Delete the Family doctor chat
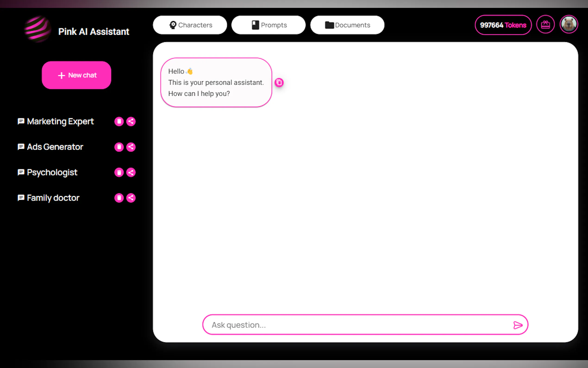 [119, 198]
